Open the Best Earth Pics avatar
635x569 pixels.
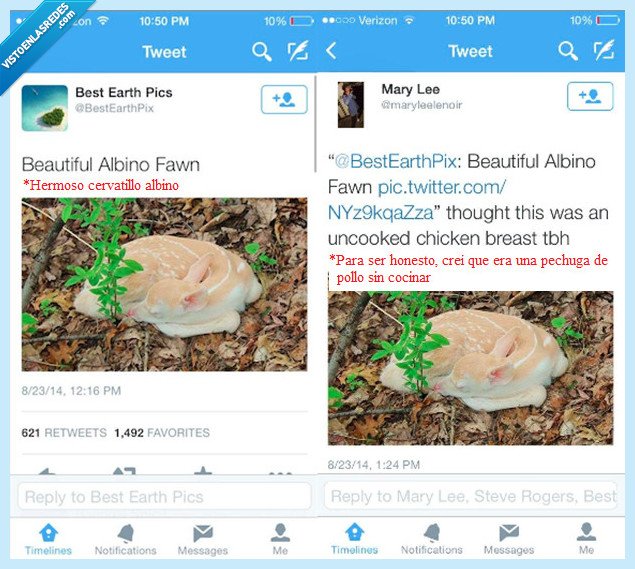coord(45,108)
